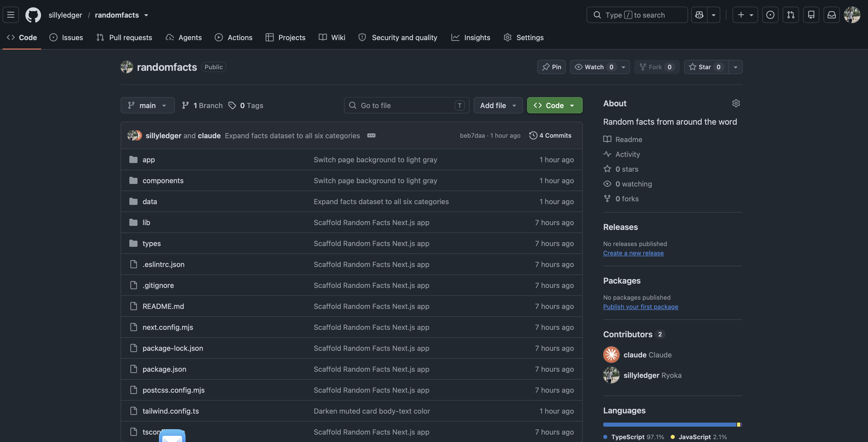This screenshot has height=442, width=868.
Task: Switch to the Wiki tab
Action: point(332,37)
